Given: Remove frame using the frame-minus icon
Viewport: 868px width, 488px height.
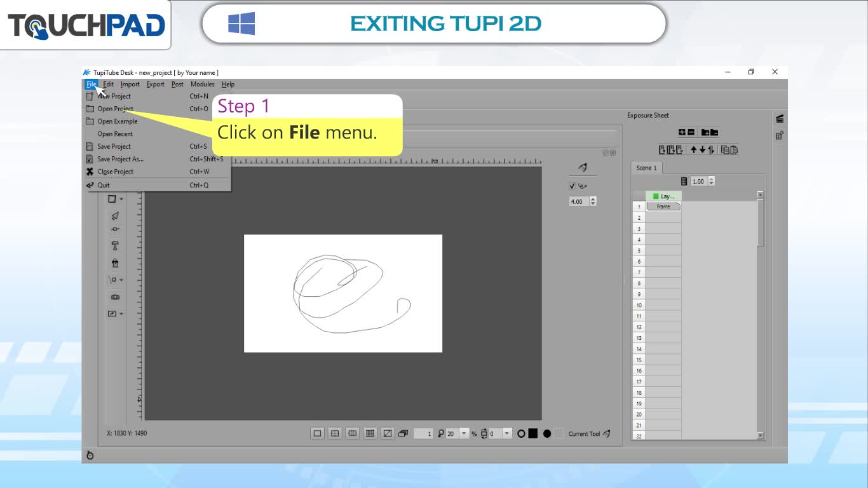Looking at the screenshot, I should 679,150.
